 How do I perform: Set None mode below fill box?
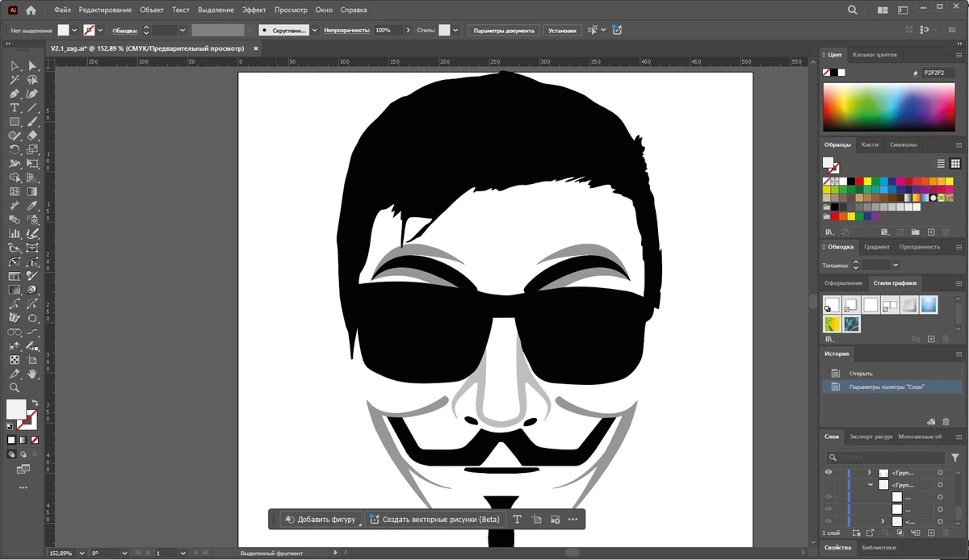tap(33, 440)
